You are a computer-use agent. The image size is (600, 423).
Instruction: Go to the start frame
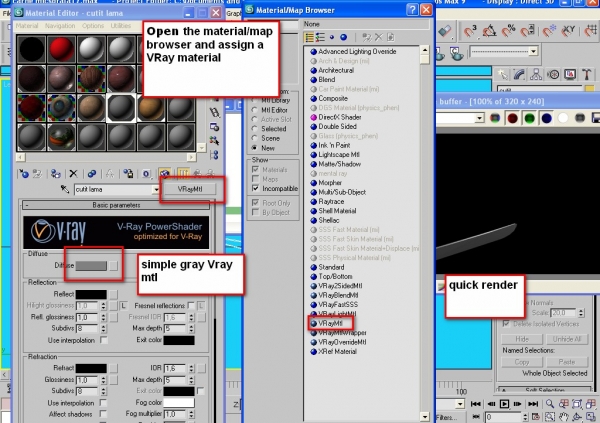click(476, 404)
